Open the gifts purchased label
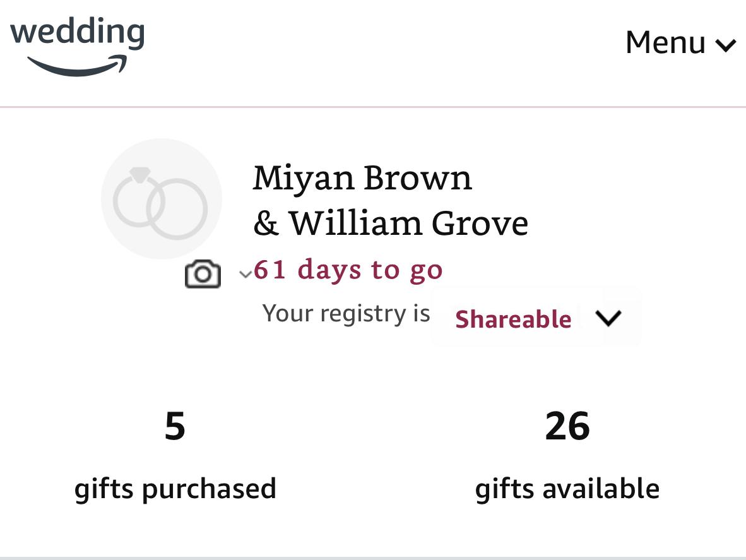The height and width of the screenshot is (560, 746). (x=175, y=489)
